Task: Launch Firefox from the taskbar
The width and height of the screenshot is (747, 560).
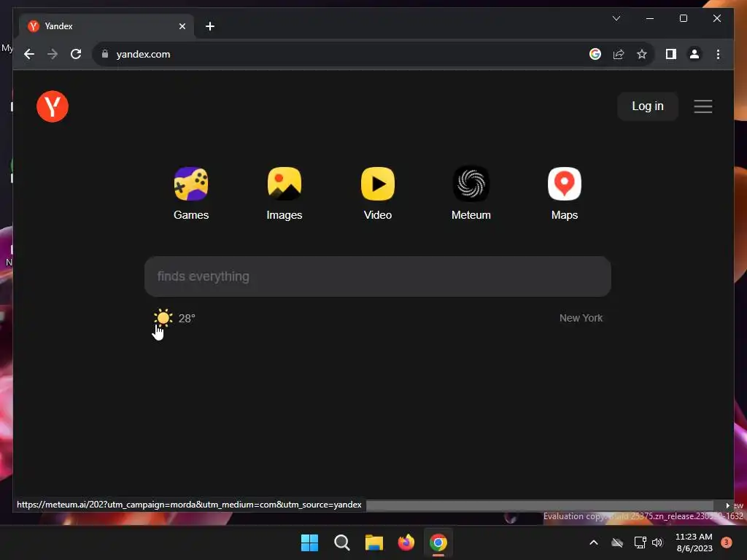Action: pyautogui.click(x=406, y=542)
